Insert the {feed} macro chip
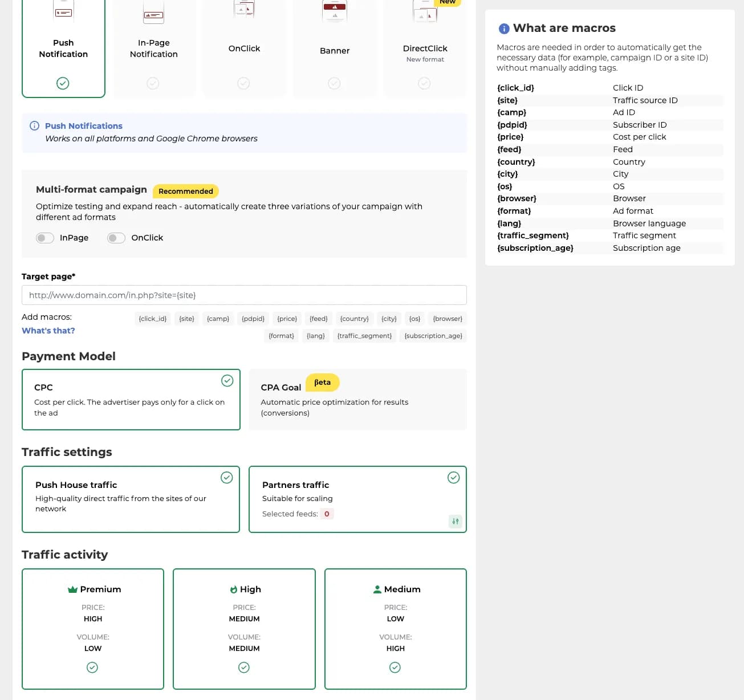744x700 pixels. [x=319, y=319]
